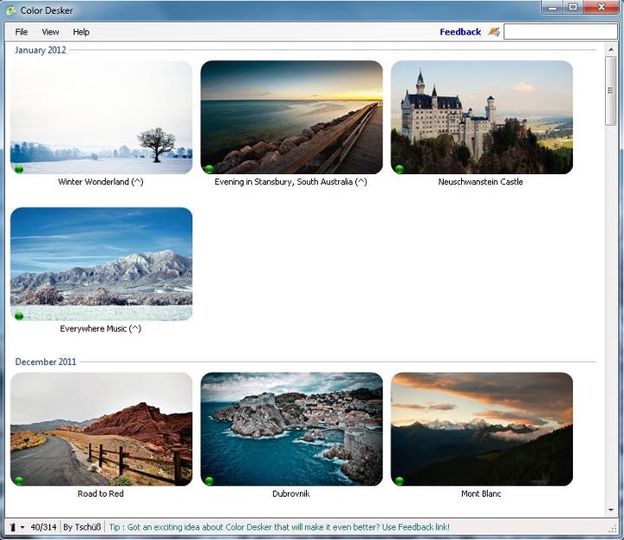Screen dimensions: 624x540
Task: Click 'By Tschüß' in the status bar
Action: click(82, 527)
